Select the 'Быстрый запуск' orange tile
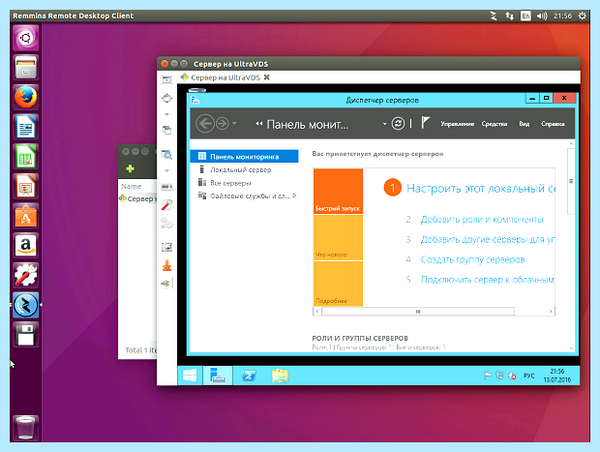600x452 pixels. [338, 191]
